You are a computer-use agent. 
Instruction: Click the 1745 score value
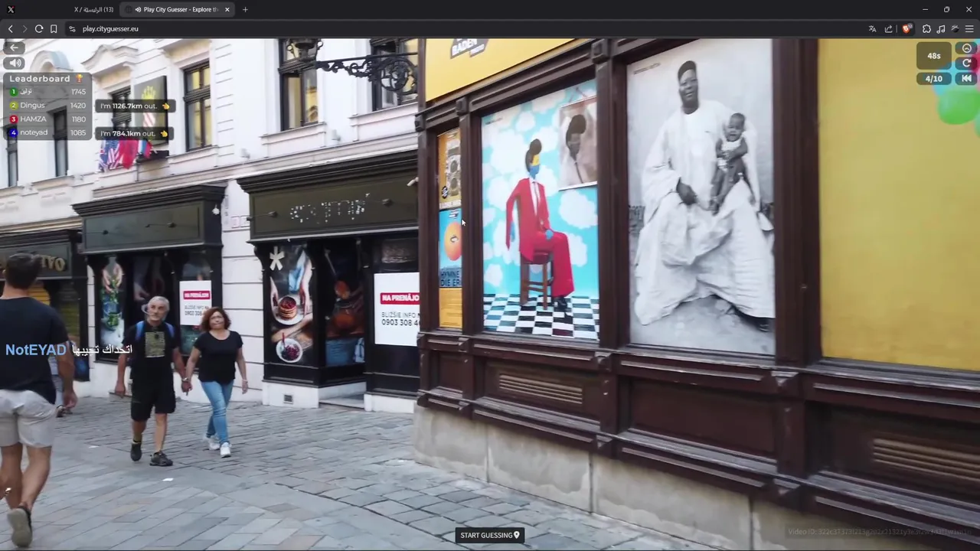pyautogui.click(x=78, y=92)
